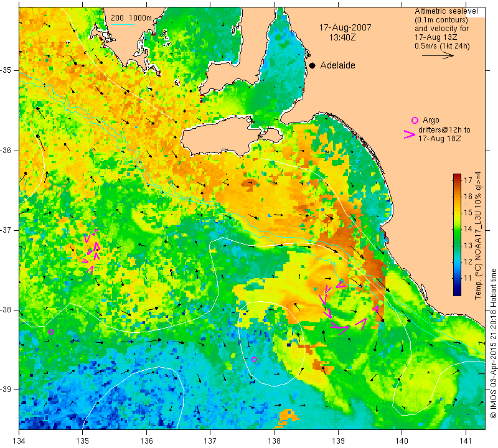Click the 11 value on the temperature scale
498x448 pixels.
click(468, 278)
